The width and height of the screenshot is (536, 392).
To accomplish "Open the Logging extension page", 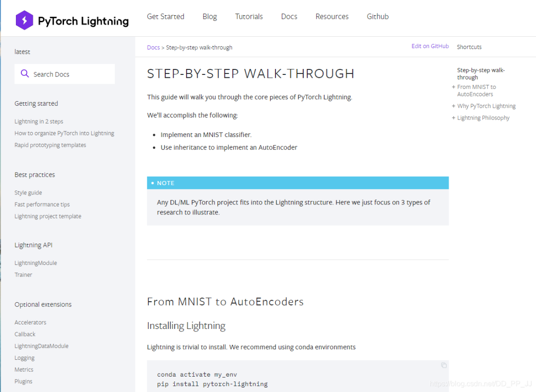I will pos(25,358).
